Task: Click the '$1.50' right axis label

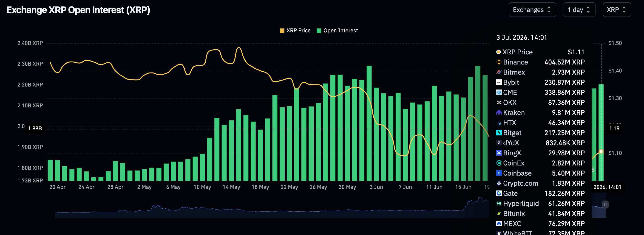Action: (x=615, y=43)
